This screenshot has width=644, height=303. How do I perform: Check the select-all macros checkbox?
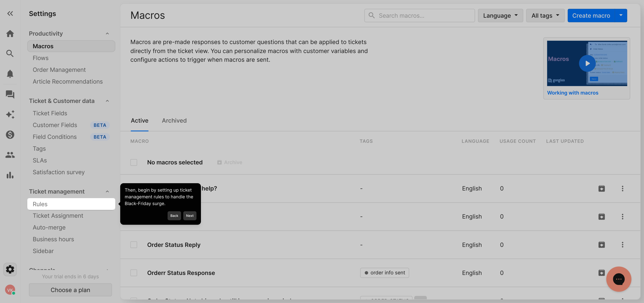pyautogui.click(x=134, y=162)
